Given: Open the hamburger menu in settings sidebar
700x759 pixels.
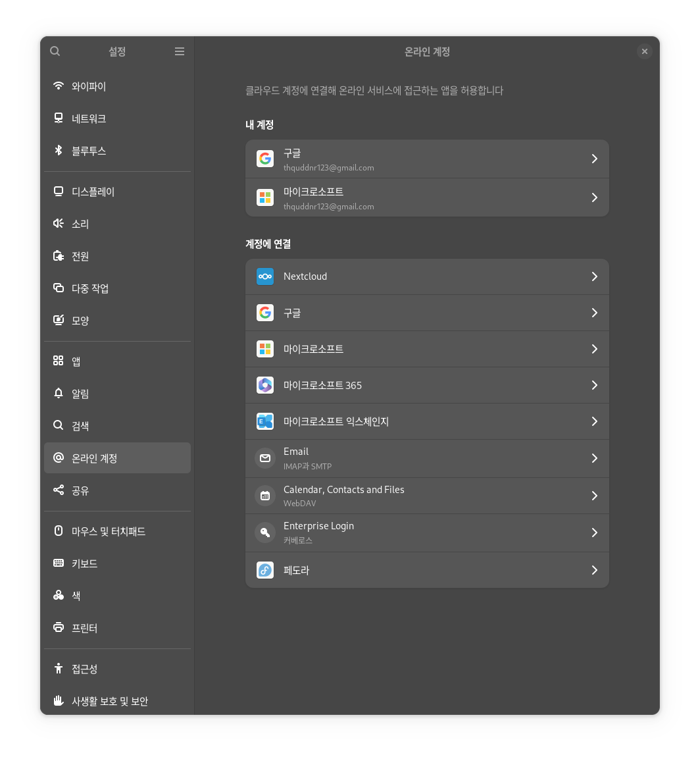Looking at the screenshot, I should pyautogui.click(x=180, y=51).
